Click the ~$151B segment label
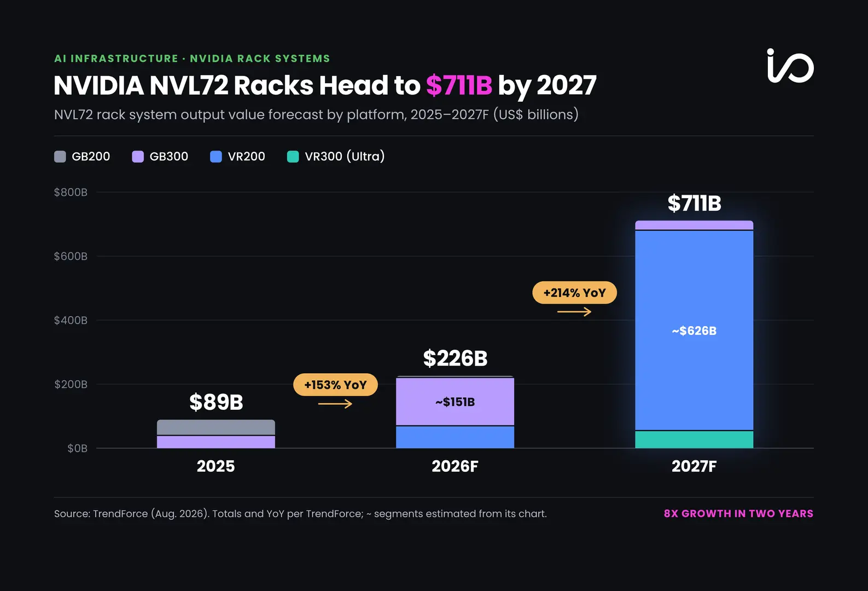 (455, 402)
